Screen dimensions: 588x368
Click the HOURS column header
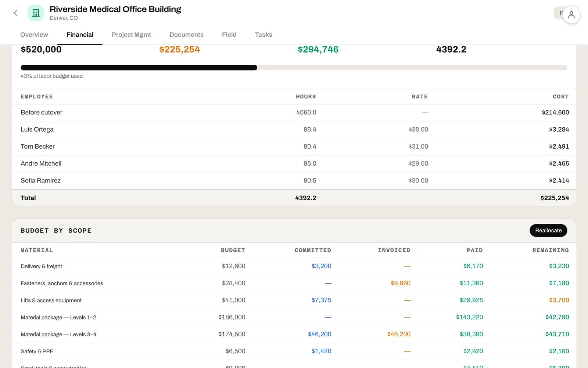pos(306,97)
